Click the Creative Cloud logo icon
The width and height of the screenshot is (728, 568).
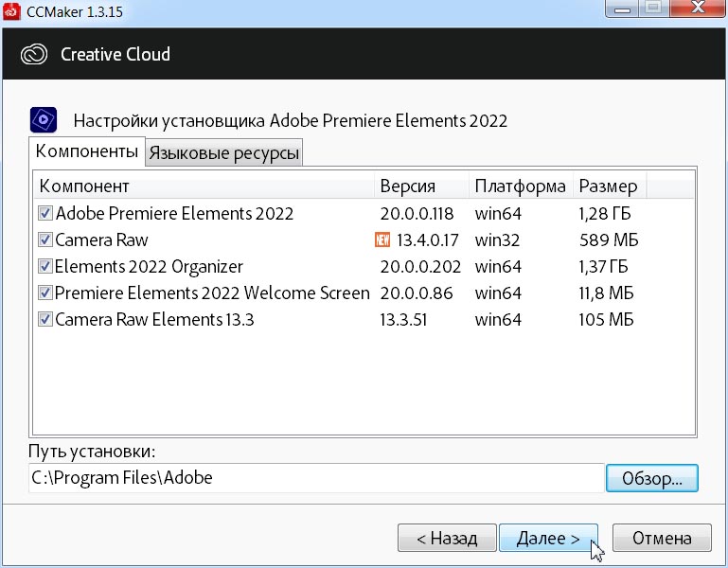(x=34, y=54)
